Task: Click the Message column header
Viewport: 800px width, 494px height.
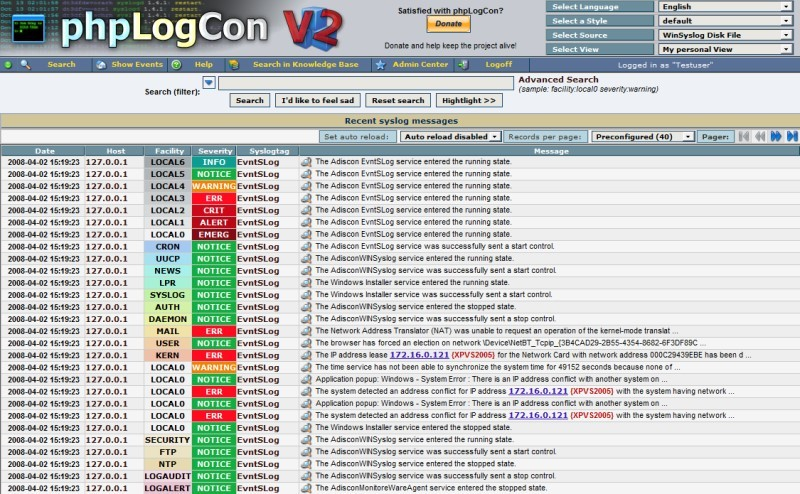Action: (550, 151)
